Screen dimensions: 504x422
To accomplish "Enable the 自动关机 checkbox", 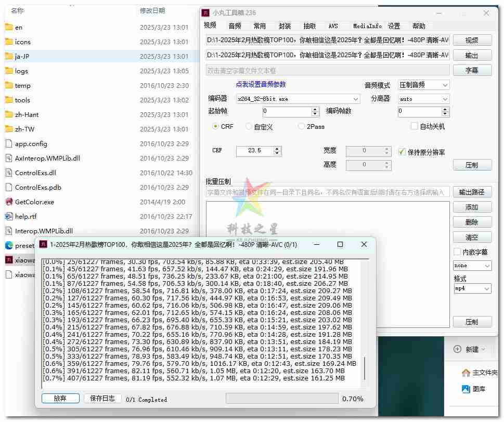I will pos(415,126).
